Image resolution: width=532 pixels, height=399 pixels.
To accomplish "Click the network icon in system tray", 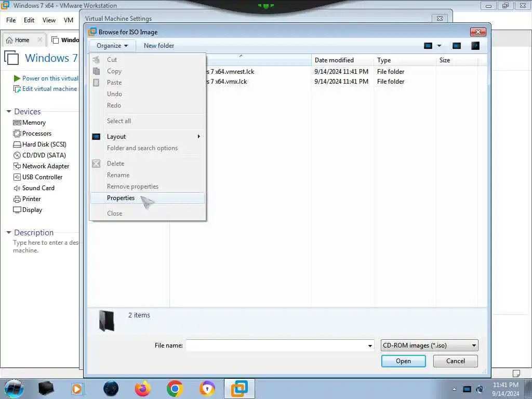I will (x=467, y=390).
